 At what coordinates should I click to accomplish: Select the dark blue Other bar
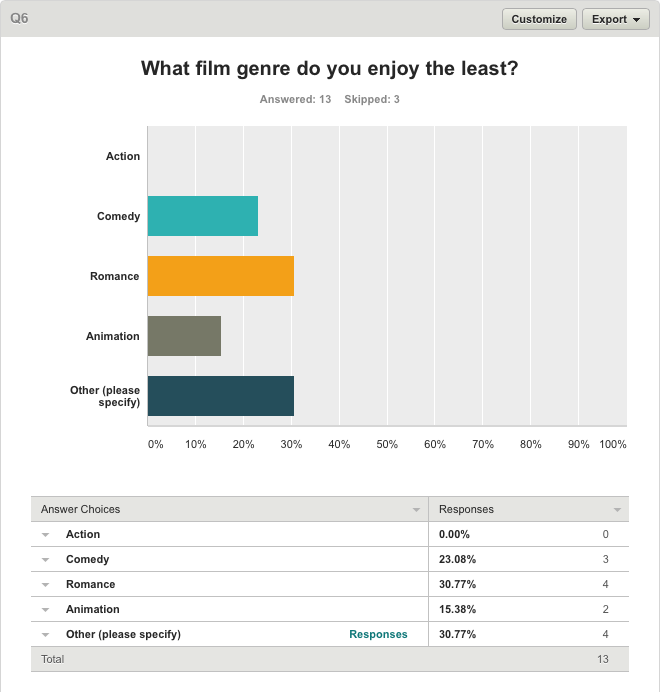[221, 396]
